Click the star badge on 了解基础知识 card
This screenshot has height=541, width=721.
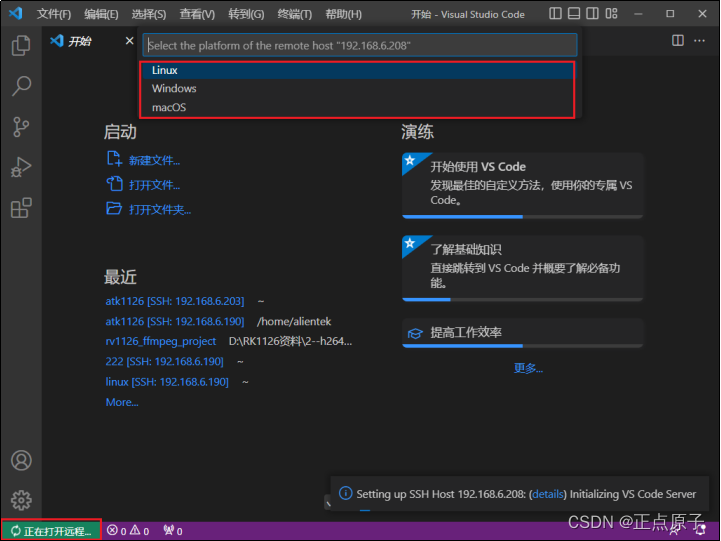pos(410,243)
